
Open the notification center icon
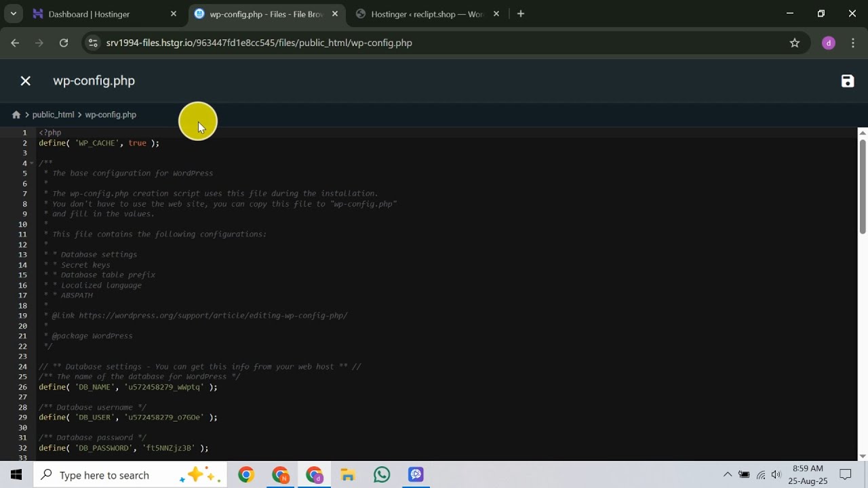coord(846,475)
